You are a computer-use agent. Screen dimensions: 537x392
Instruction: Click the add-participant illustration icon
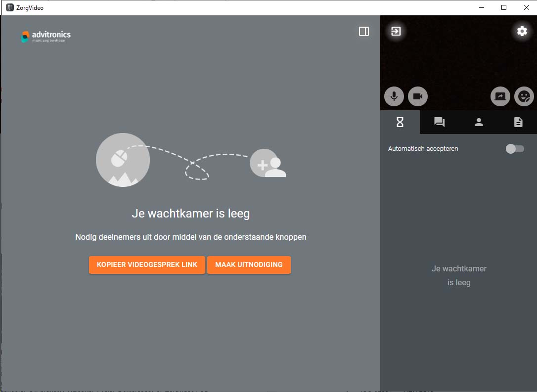click(268, 163)
